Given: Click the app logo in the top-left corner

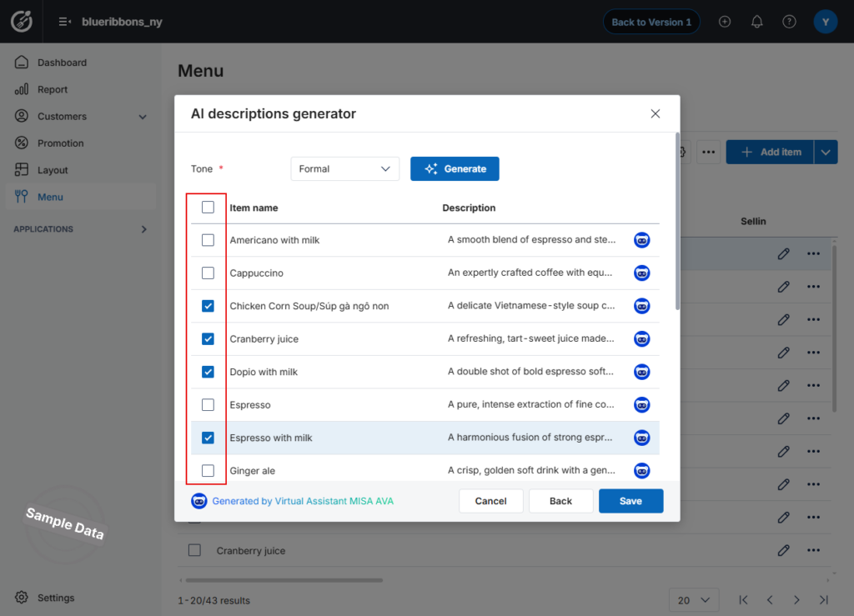Looking at the screenshot, I should click(22, 22).
